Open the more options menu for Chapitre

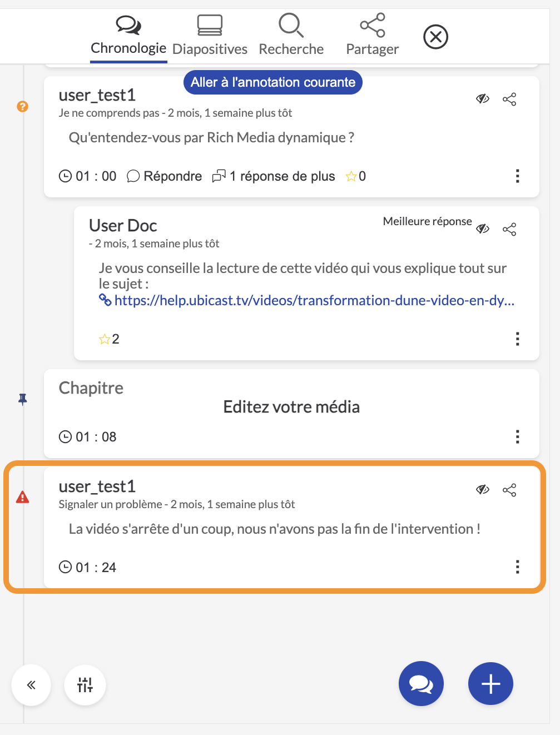coord(517,436)
